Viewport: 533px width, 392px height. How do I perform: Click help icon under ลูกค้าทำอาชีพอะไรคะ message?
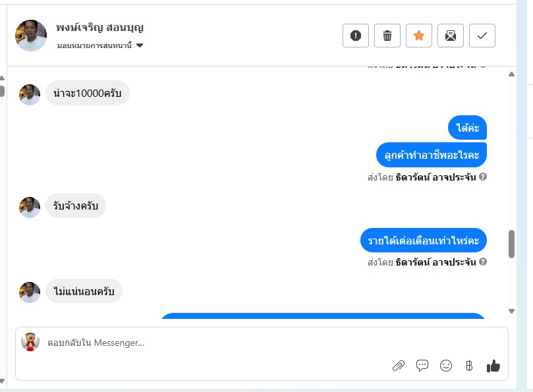[483, 177]
